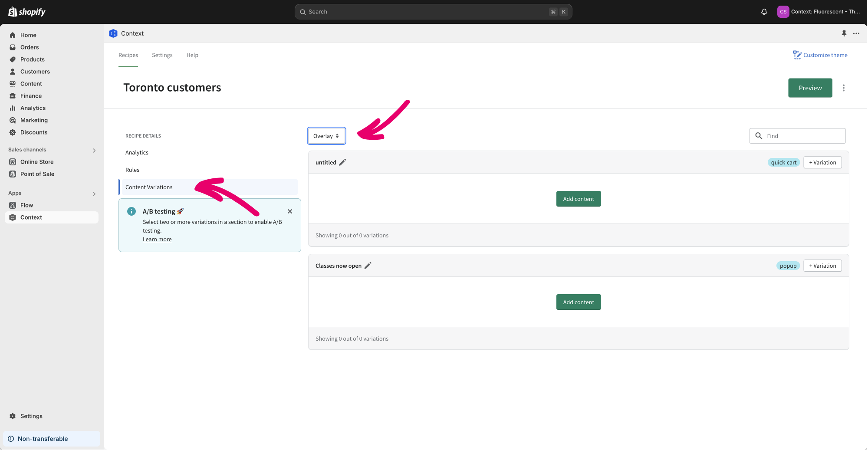This screenshot has width=868, height=450.
Task: Open the app header horizontal ellipsis menu
Action: 856,33
